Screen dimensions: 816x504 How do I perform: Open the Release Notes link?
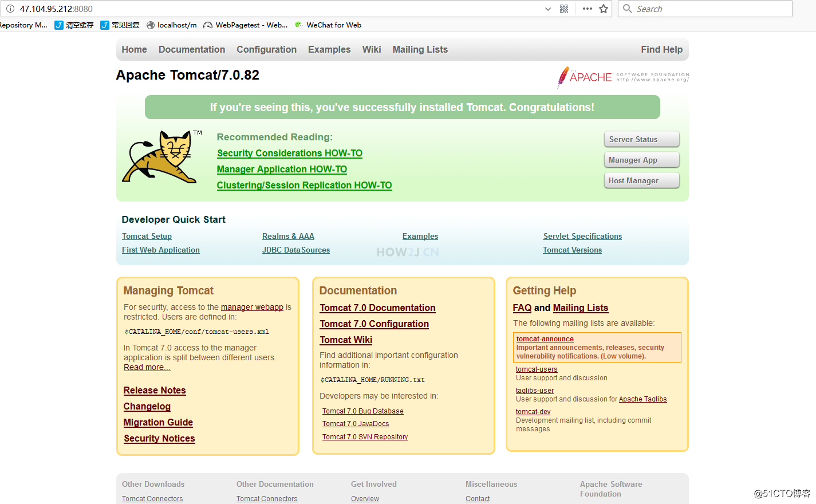[x=155, y=390]
